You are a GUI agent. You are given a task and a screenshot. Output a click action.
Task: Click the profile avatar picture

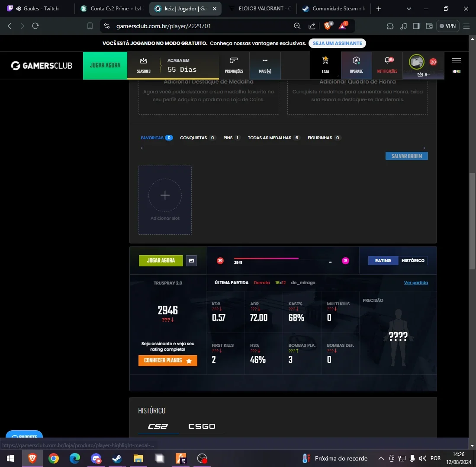pyautogui.click(x=416, y=62)
